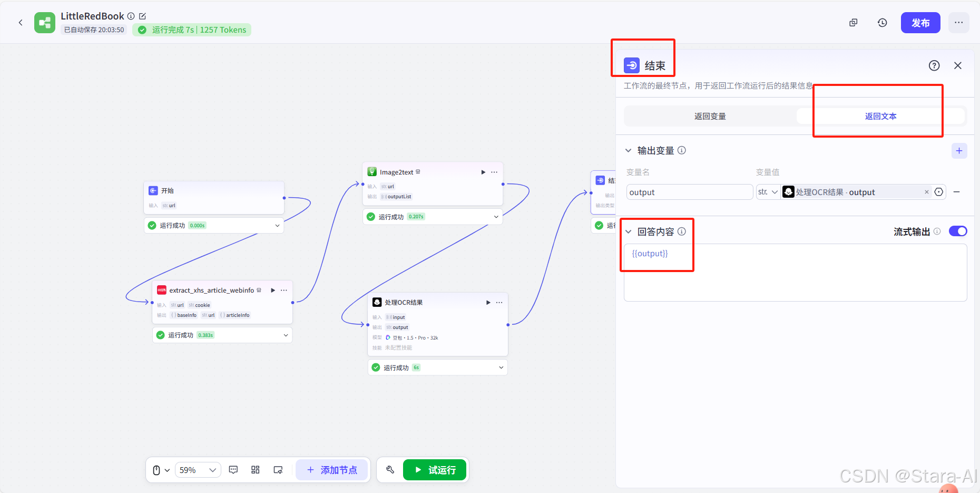
Task: Clear the 处理OCR结果 output variable value
Action: [927, 192]
